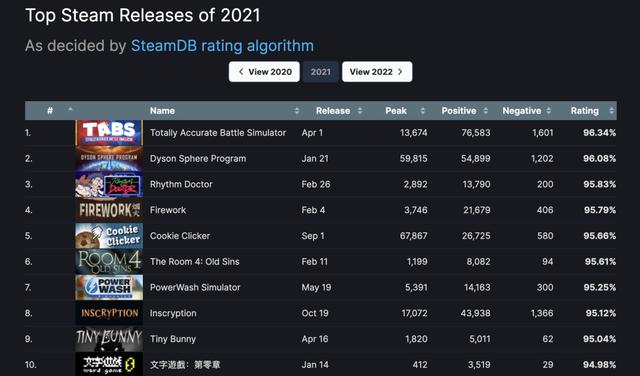Select the current 2021 year tab
Image resolution: width=640 pixels, height=376 pixels.
(x=321, y=72)
